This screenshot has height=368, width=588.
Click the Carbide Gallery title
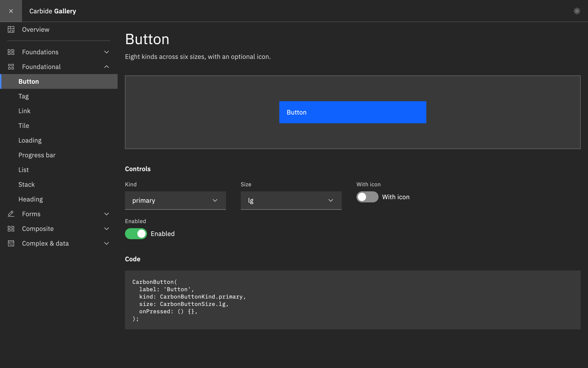tap(53, 11)
